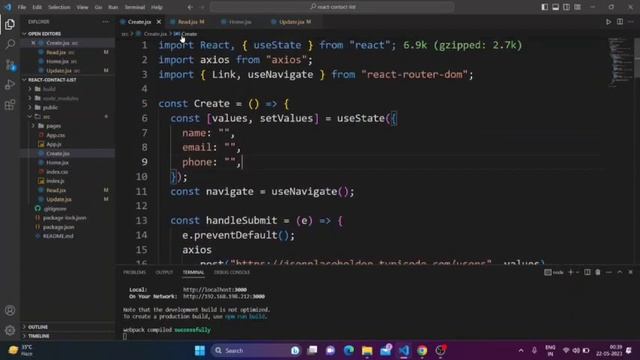640x360 pixels.
Task: Open Windows Start menu
Action: [200, 350]
